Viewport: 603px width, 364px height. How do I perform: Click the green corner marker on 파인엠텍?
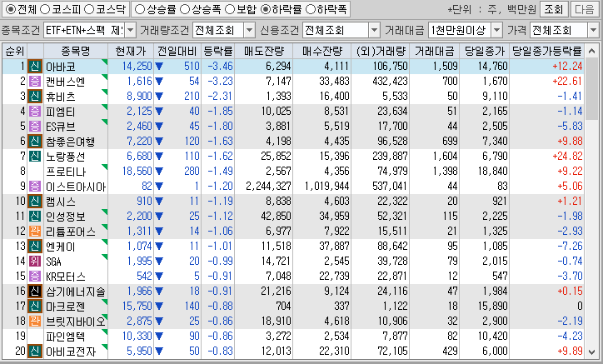pyautogui.click(x=105, y=332)
